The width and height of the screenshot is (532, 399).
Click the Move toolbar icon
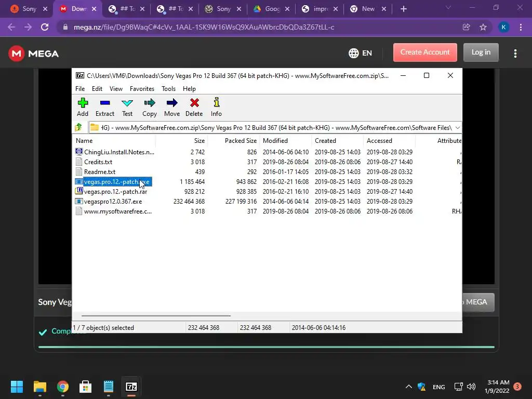[x=172, y=107]
